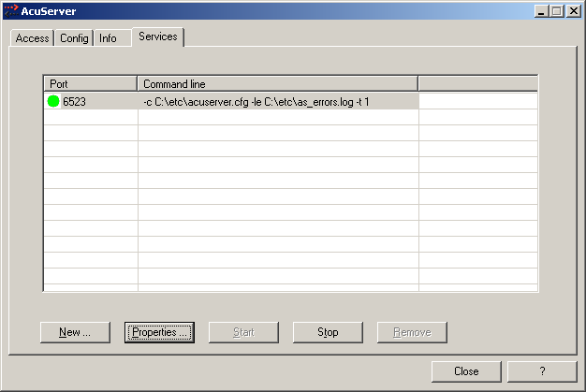Stop the selected service

click(x=328, y=332)
